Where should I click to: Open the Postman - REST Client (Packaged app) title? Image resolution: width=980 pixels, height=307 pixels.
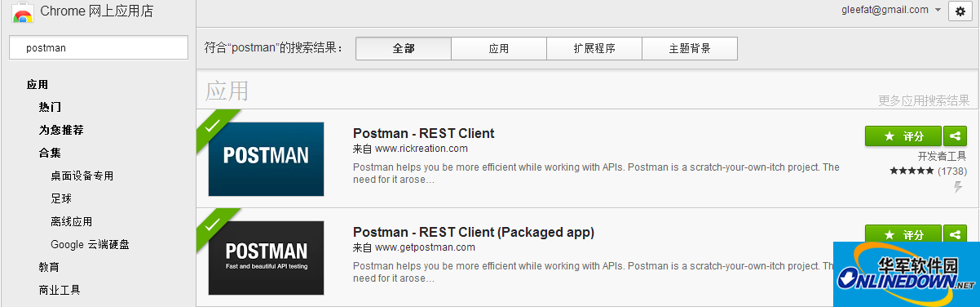(474, 232)
